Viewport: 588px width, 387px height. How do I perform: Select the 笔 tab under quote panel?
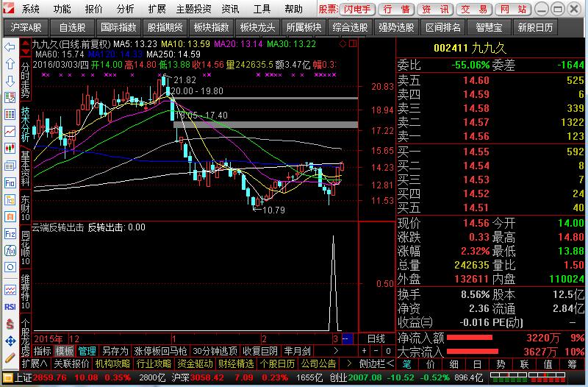coord(407,364)
